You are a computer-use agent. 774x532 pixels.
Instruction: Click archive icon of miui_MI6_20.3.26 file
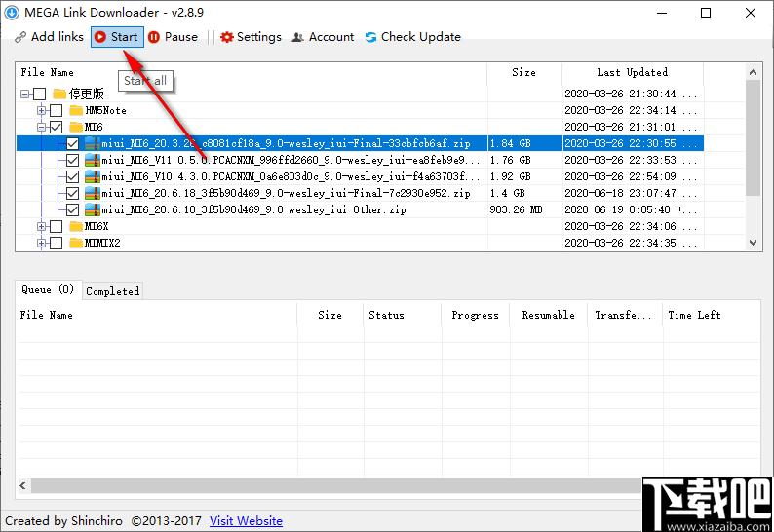[93, 143]
